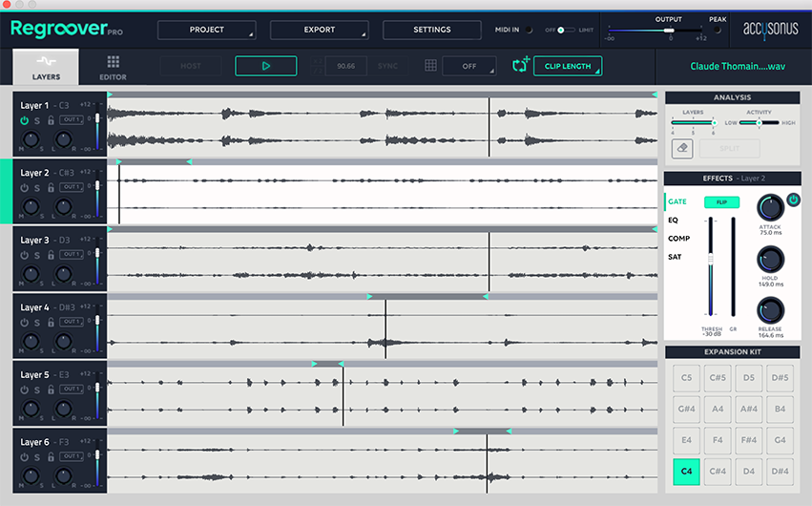This screenshot has width=812, height=506.
Task: Select the C5 expansion kit pad
Action: (686, 377)
